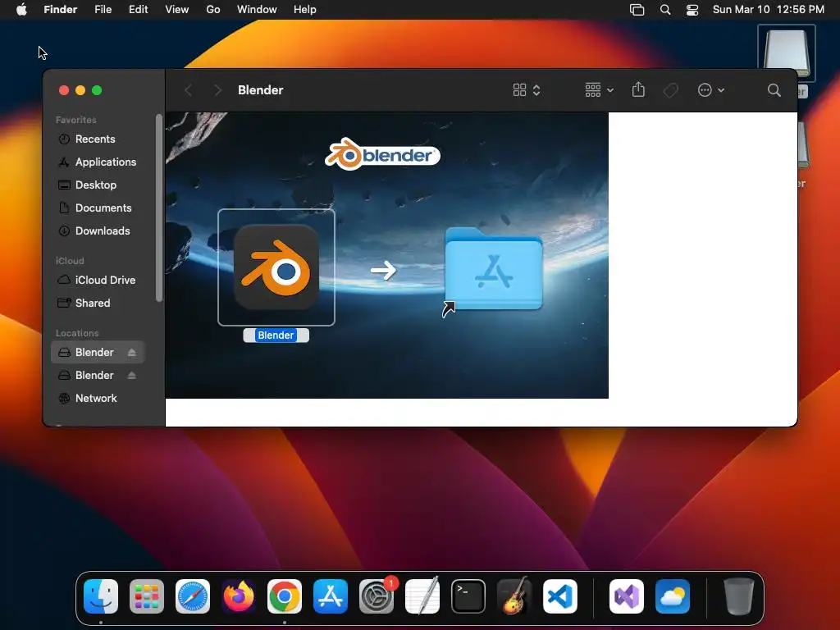The image size is (840, 630).
Task: Go forward with the right chevron
Action: [x=217, y=90]
